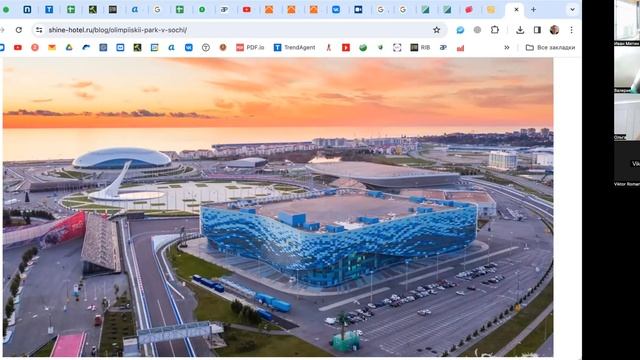Switch to the blue italic 'a' tab
This screenshot has height=360, width=640.
pyautogui.click(x=135, y=9)
